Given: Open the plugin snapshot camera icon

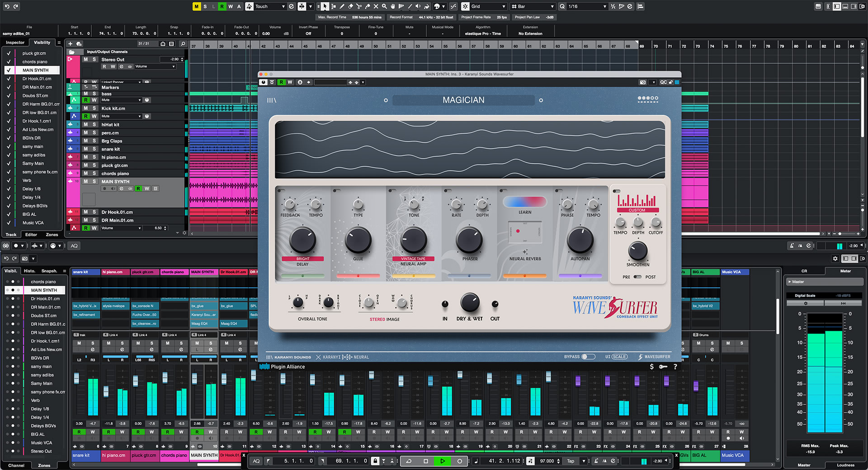Looking at the screenshot, I should [643, 82].
